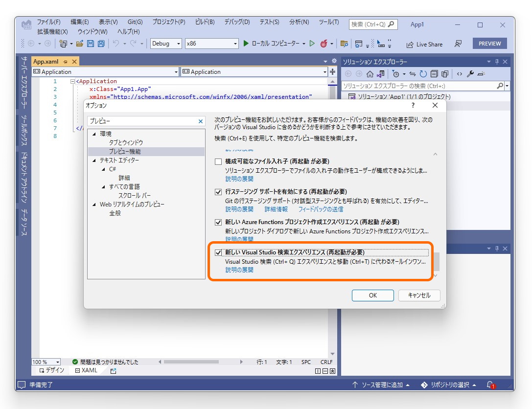This screenshot has width=532, height=409.
Task: Collapse the すべての言語 tree node
Action: coord(103,187)
